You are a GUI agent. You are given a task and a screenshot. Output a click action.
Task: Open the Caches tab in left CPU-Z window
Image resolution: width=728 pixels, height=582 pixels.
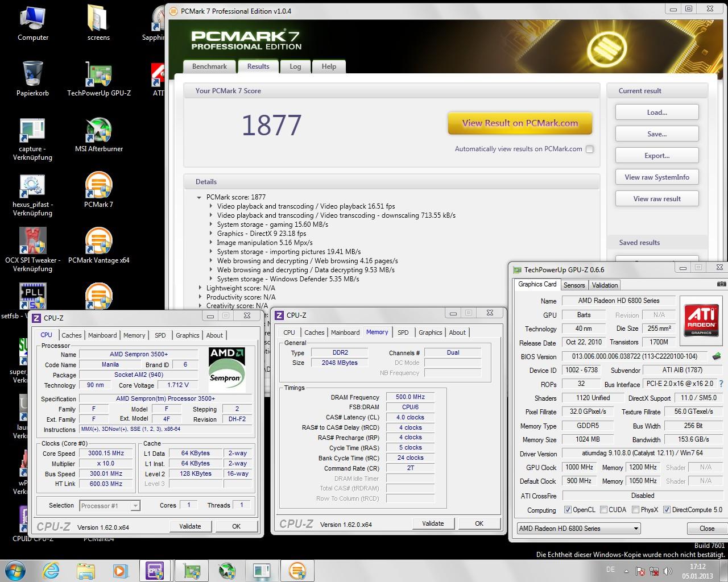[x=72, y=335]
